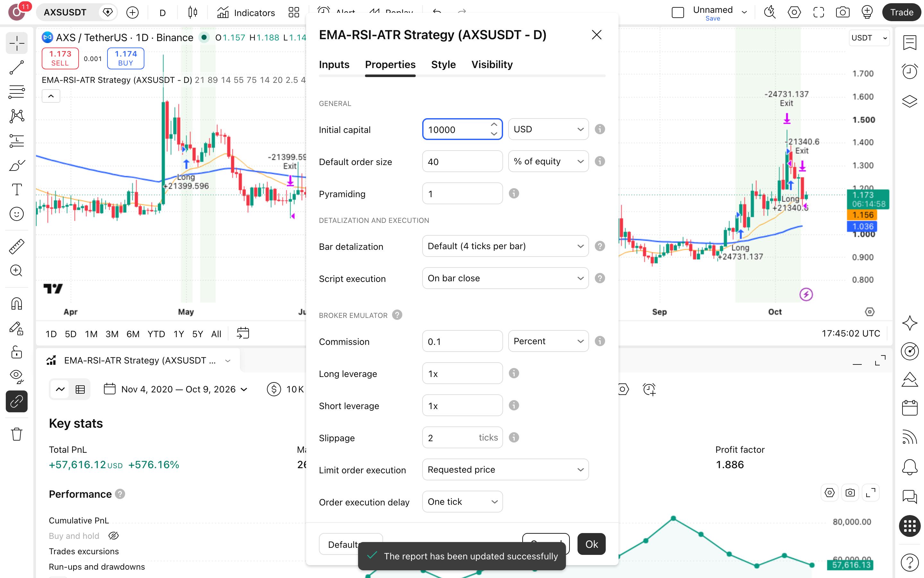924x578 pixels.
Task: Open the % of equity order size dropdown
Action: 548,161
